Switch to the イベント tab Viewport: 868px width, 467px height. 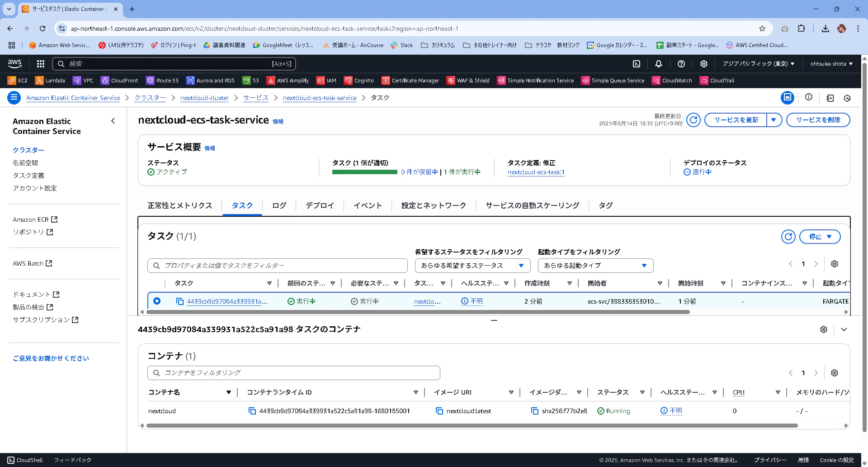[368, 205]
